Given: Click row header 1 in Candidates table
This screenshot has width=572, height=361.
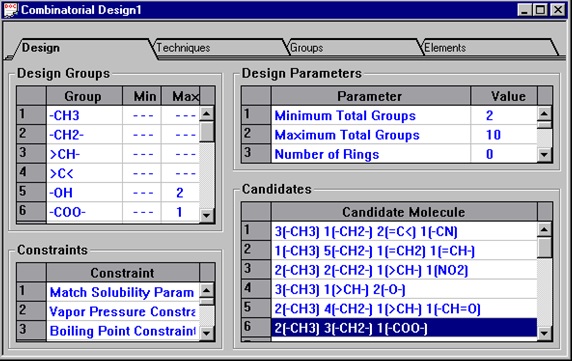Looking at the screenshot, I should point(256,231).
